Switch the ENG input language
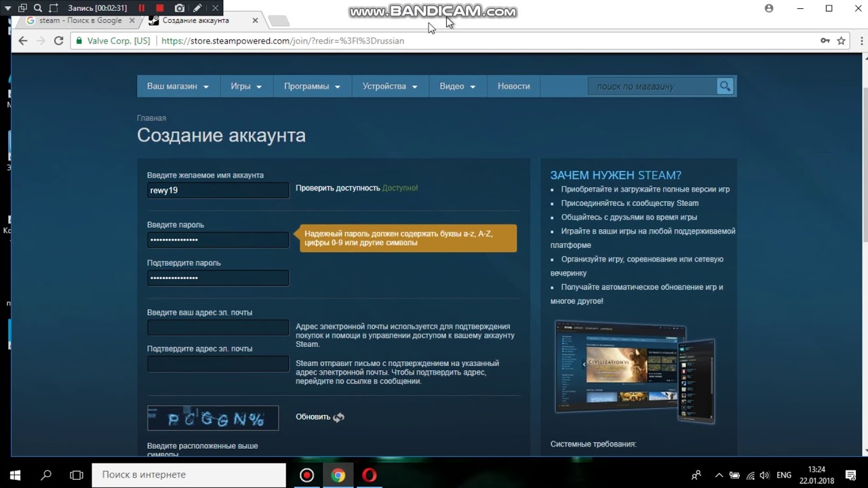The width and height of the screenshot is (868, 488). coord(784,475)
